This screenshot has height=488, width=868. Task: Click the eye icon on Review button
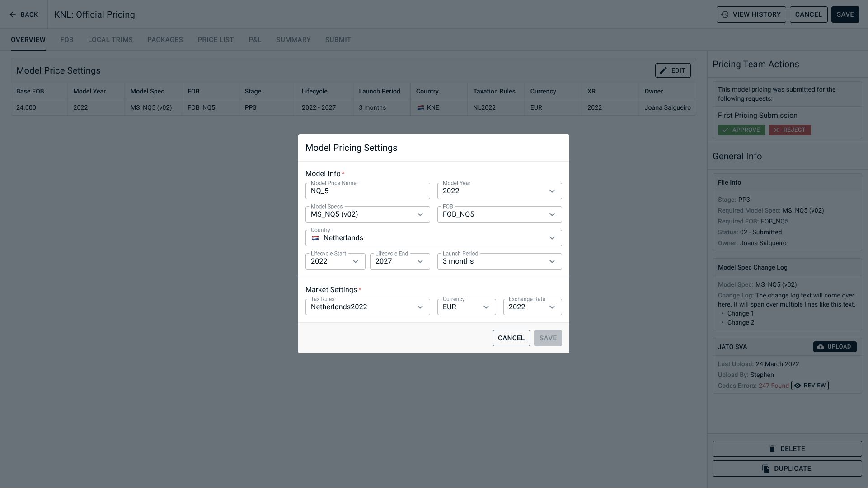point(798,386)
